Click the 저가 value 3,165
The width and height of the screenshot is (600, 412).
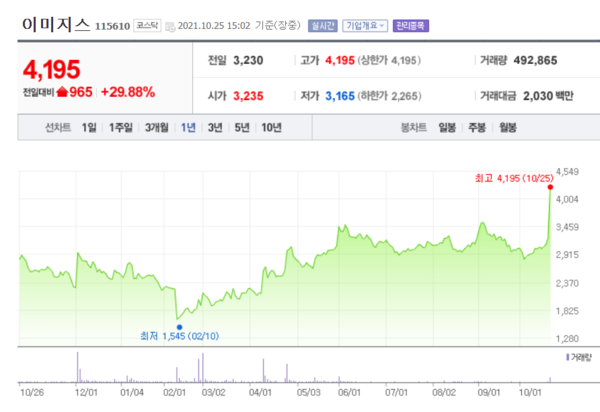(x=340, y=96)
